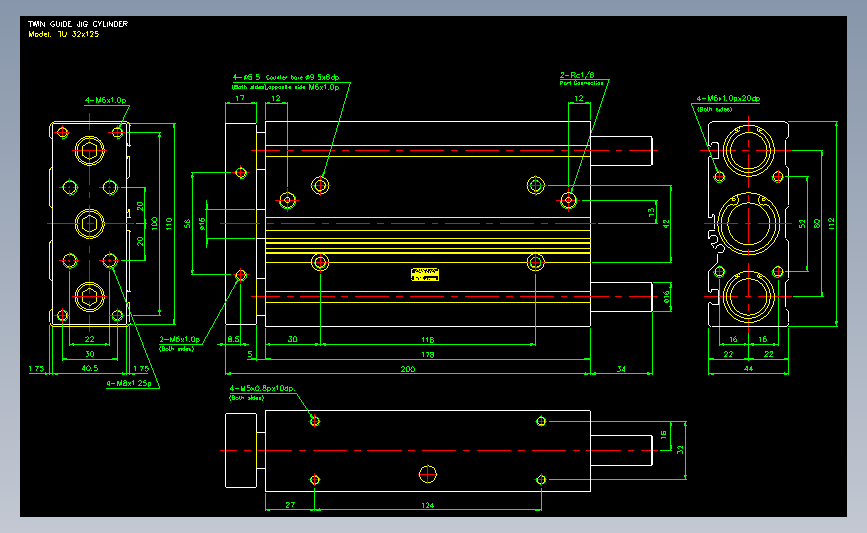This screenshot has width=867, height=533.
Task: Click the 44 width dimension
Action: click(x=748, y=368)
